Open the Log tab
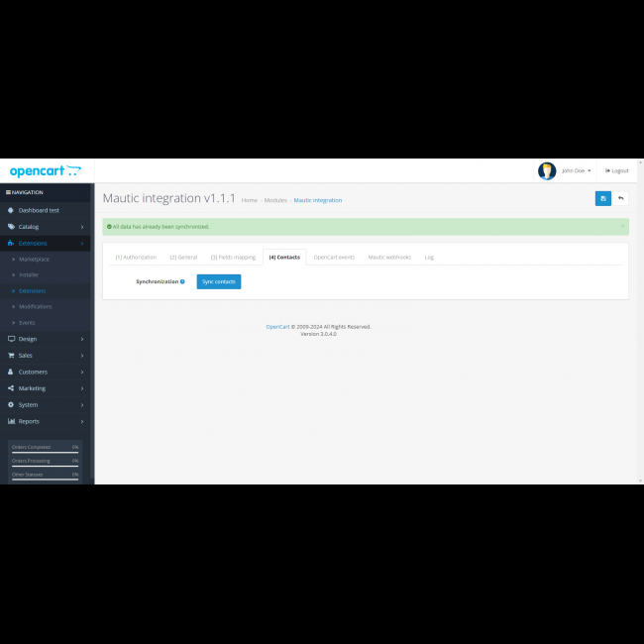This screenshot has height=644, width=644. (429, 257)
